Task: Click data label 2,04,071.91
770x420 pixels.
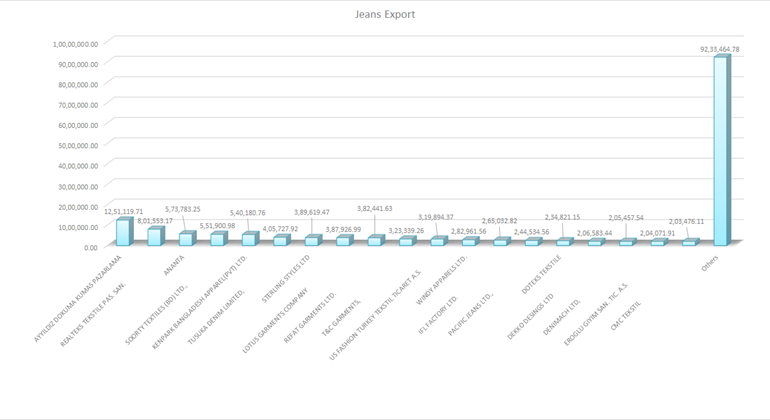Action: coord(658,233)
